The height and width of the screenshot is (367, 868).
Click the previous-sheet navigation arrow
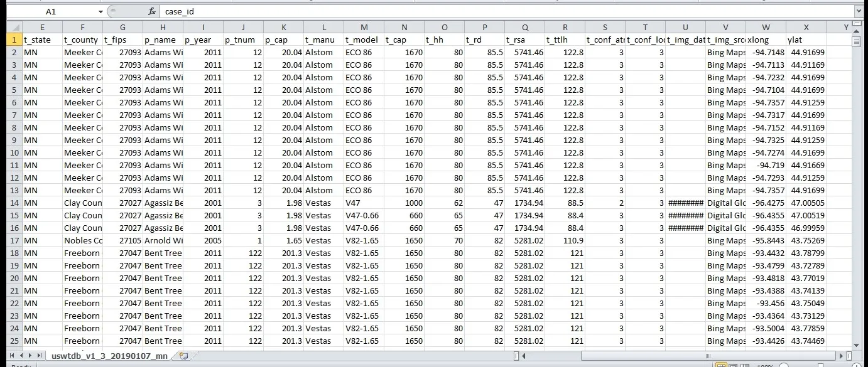[21, 355]
